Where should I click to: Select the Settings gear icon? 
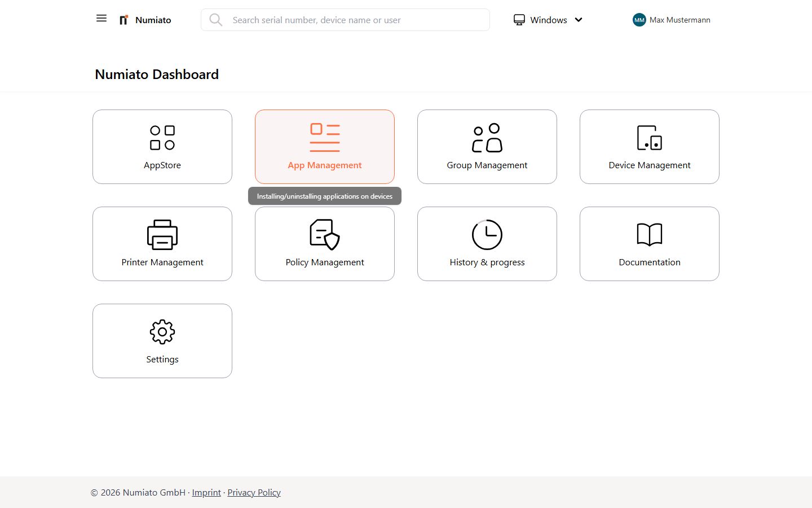click(162, 331)
